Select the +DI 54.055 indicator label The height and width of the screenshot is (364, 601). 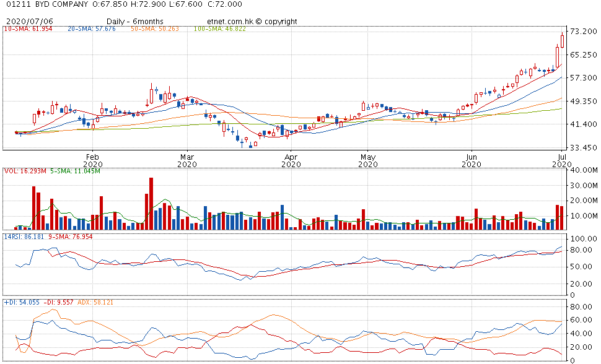click(21, 302)
